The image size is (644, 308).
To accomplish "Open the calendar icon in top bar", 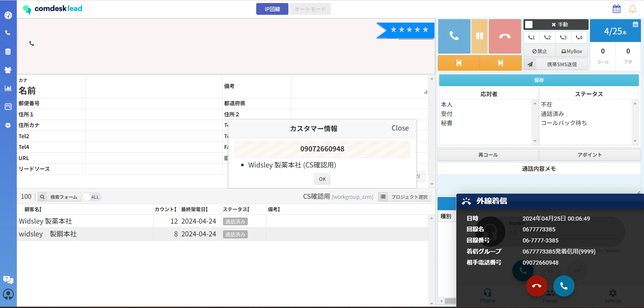I will point(616,9).
